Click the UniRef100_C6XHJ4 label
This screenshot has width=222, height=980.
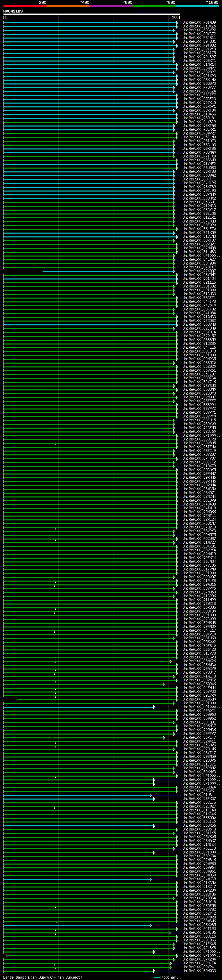tap(199, 332)
